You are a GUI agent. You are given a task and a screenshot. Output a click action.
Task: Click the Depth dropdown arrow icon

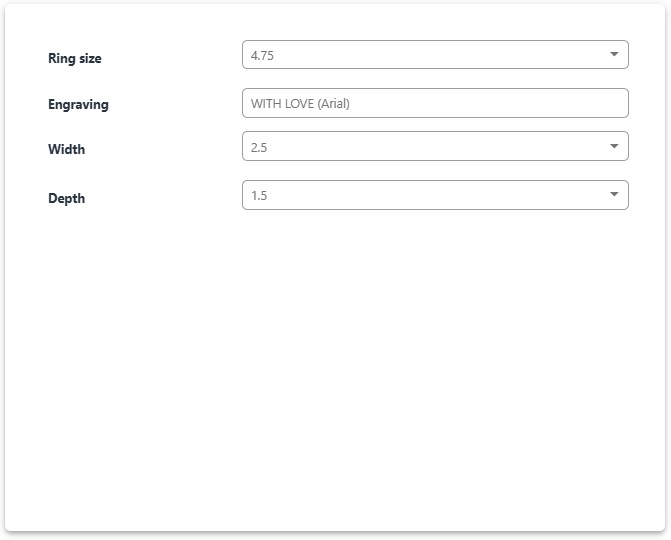[614, 195]
